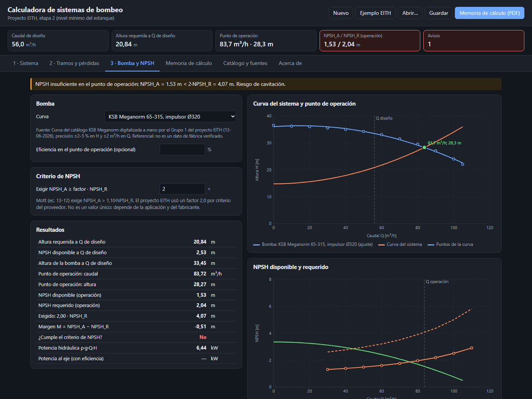The image size is (532, 399).
Task: Toggle the orange Curva del sistema legend swatch
Action: pos(382,245)
